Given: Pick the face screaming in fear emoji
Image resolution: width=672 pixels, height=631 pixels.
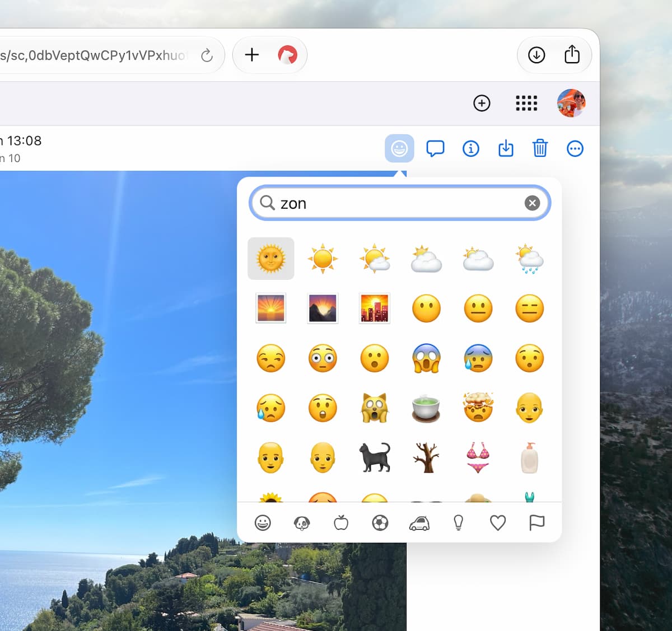Looking at the screenshot, I should (x=426, y=358).
